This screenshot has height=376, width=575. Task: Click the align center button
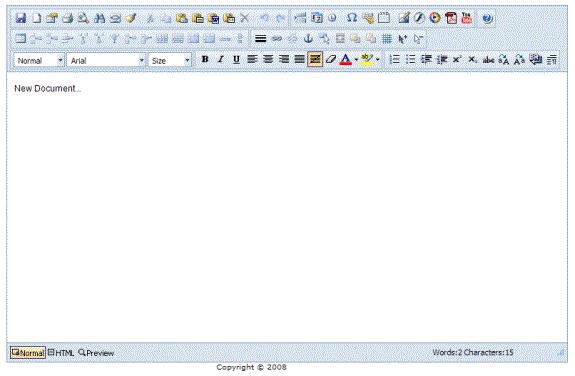pyautogui.click(x=268, y=59)
